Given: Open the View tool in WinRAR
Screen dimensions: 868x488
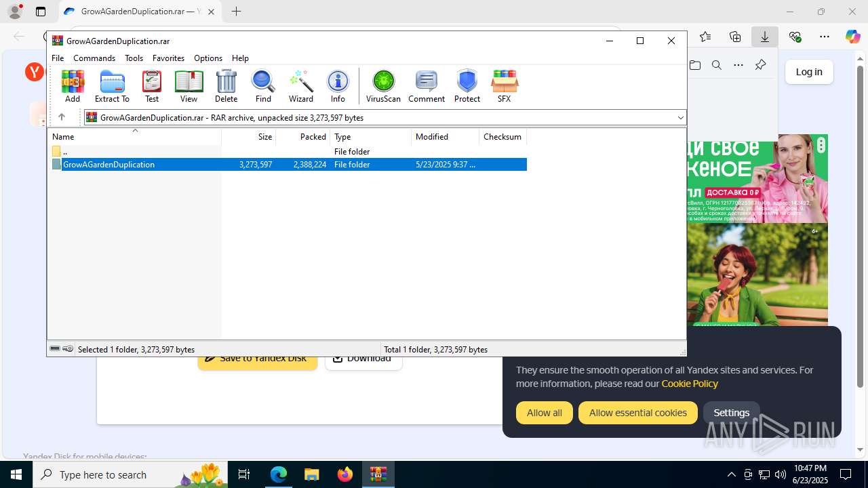Looking at the screenshot, I should click(189, 86).
